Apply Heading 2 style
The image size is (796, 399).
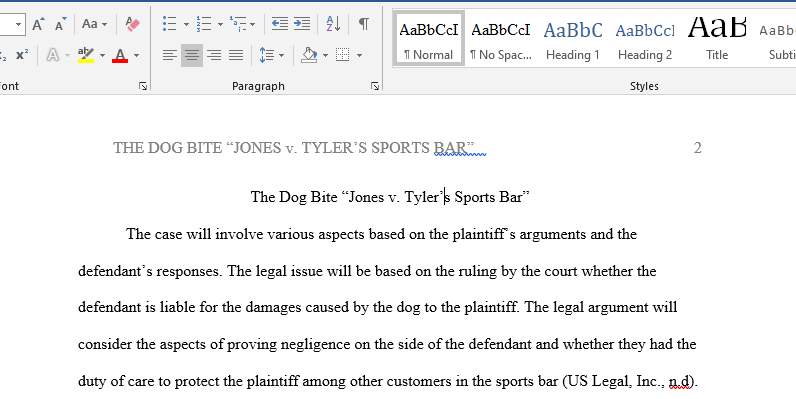pos(645,39)
